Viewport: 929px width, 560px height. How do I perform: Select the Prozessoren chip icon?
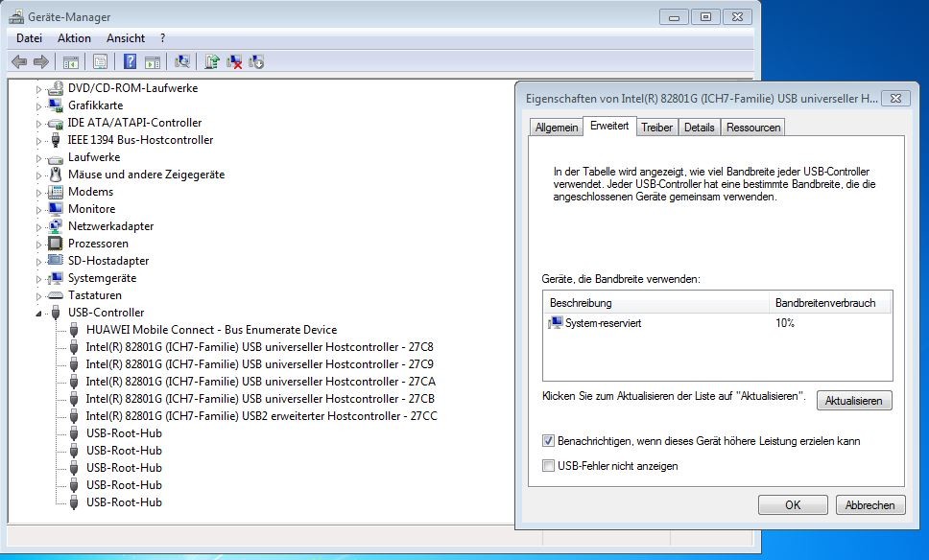click(x=56, y=244)
